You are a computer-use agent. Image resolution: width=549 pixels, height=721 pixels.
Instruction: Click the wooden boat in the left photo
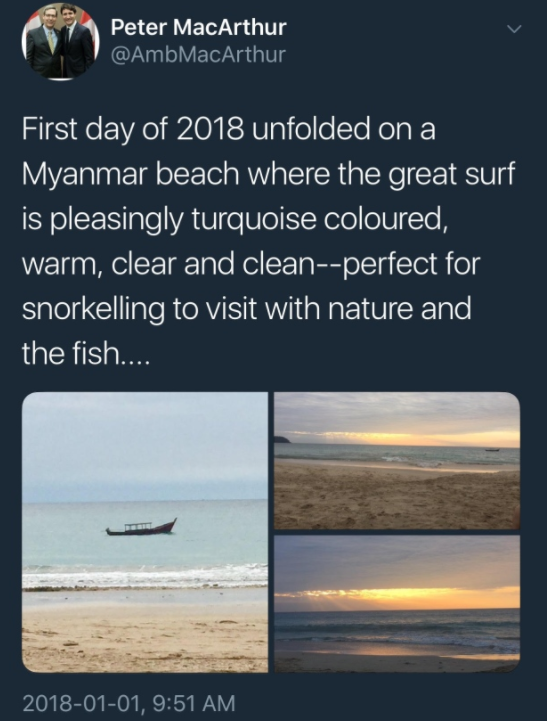tap(142, 527)
